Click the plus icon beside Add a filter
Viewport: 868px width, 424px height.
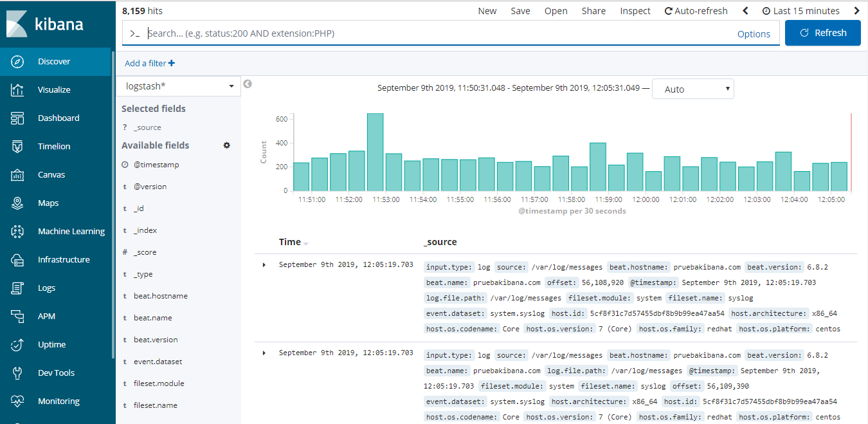(x=172, y=63)
